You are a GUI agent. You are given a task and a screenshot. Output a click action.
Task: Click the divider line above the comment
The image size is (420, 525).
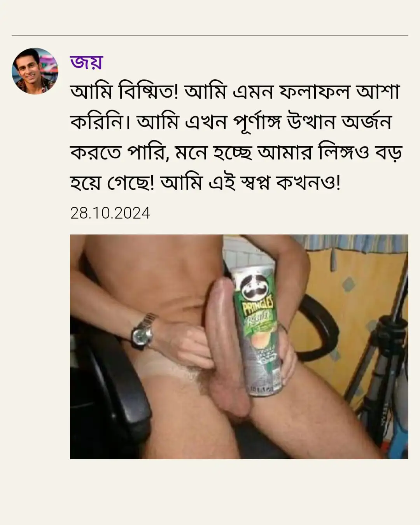(210, 35)
